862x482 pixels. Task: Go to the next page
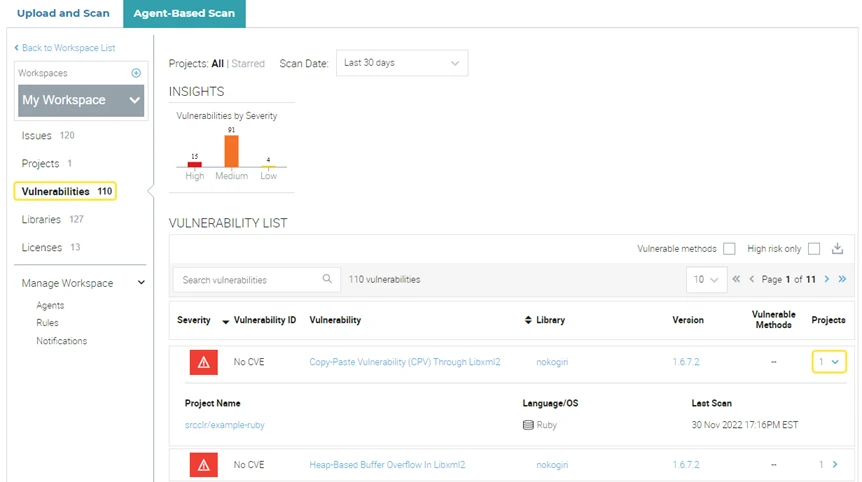pos(826,279)
